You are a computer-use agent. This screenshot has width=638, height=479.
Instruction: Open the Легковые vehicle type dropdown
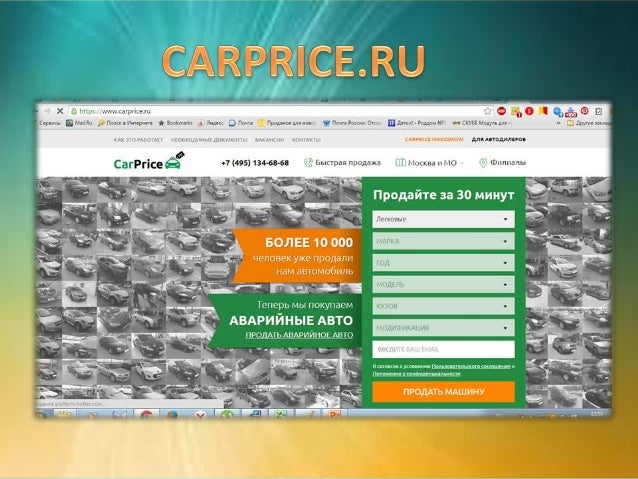pos(444,219)
